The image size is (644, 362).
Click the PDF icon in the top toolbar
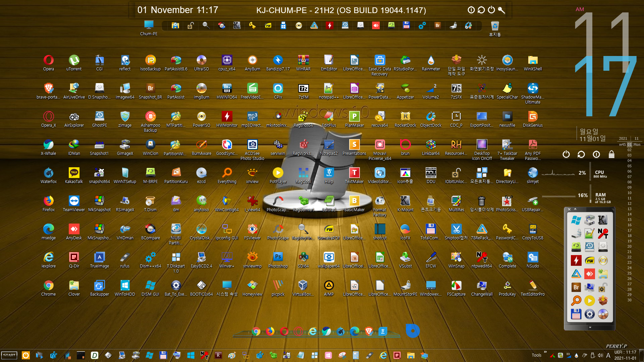[268, 25]
